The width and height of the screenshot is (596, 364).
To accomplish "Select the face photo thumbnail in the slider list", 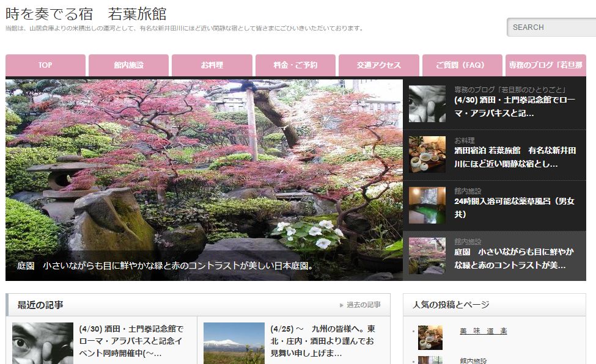I will (427, 104).
